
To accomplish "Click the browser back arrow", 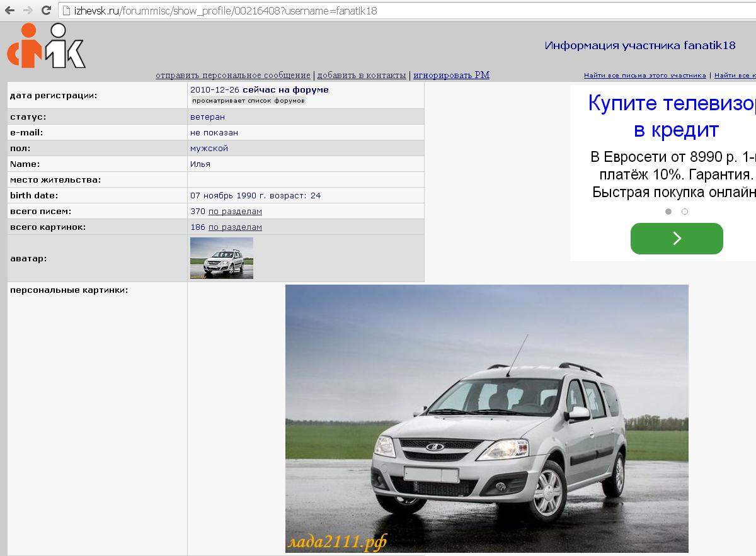I will click(x=9, y=10).
